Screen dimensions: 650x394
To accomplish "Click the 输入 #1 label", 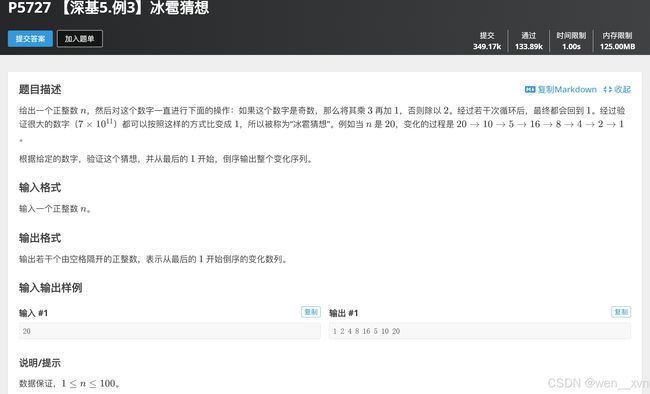I will pyautogui.click(x=34, y=313).
